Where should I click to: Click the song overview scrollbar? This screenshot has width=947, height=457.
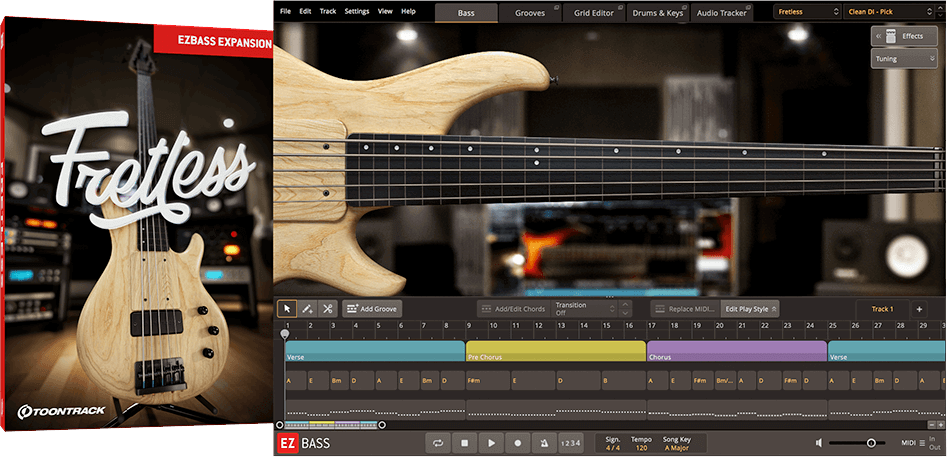point(330,425)
